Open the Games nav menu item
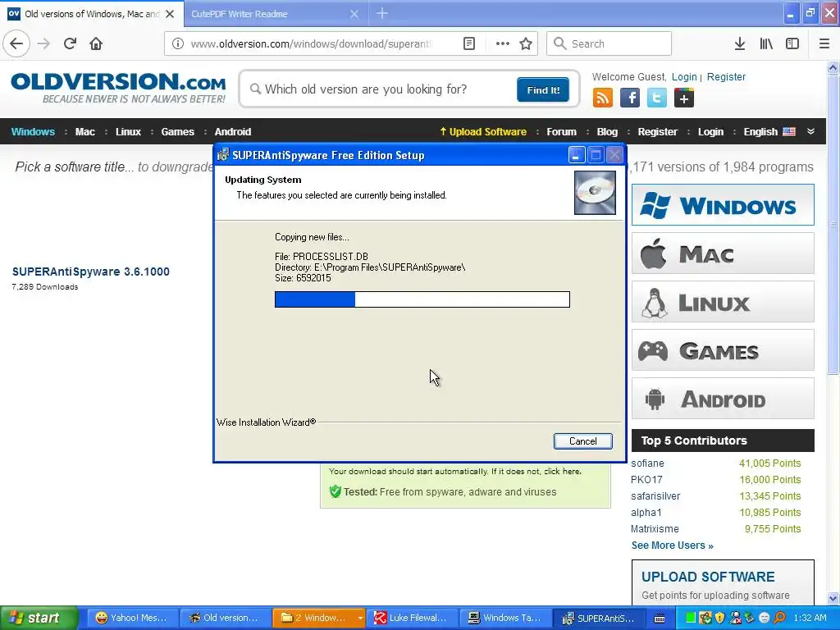This screenshot has width=840, height=630. tap(178, 132)
